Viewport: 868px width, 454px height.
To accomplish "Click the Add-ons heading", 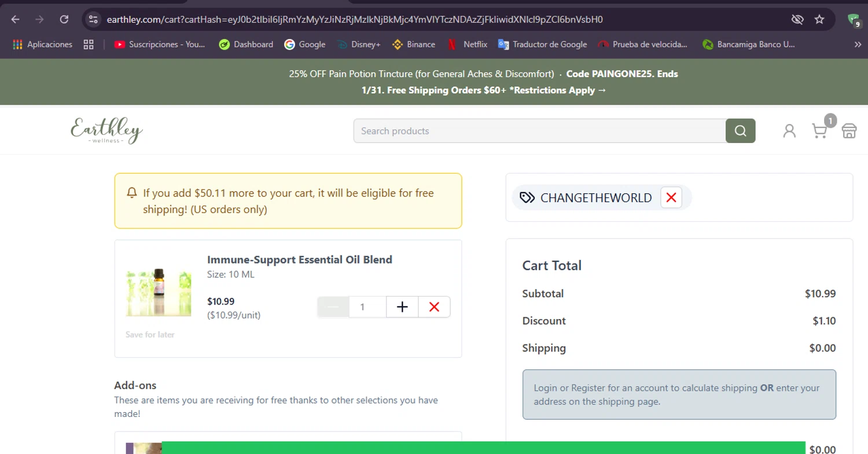I will pos(135,385).
